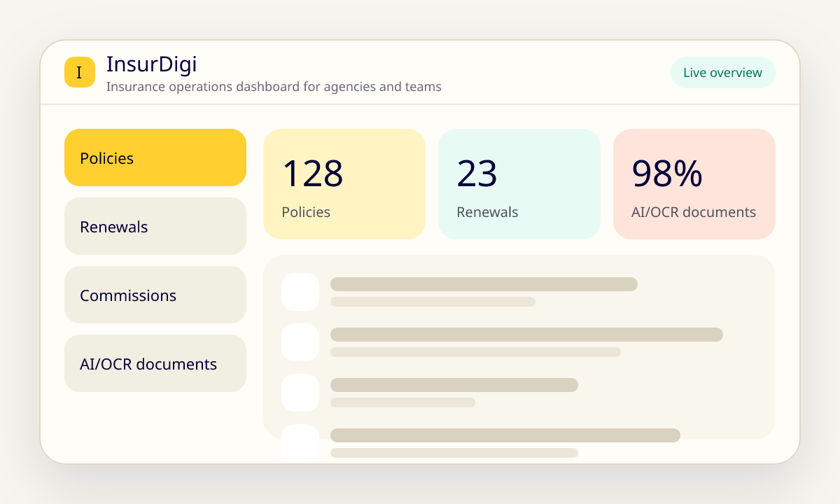Click the InsurDigi title text
The height and width of the screenshot is (504, 840).
[152, 64]
